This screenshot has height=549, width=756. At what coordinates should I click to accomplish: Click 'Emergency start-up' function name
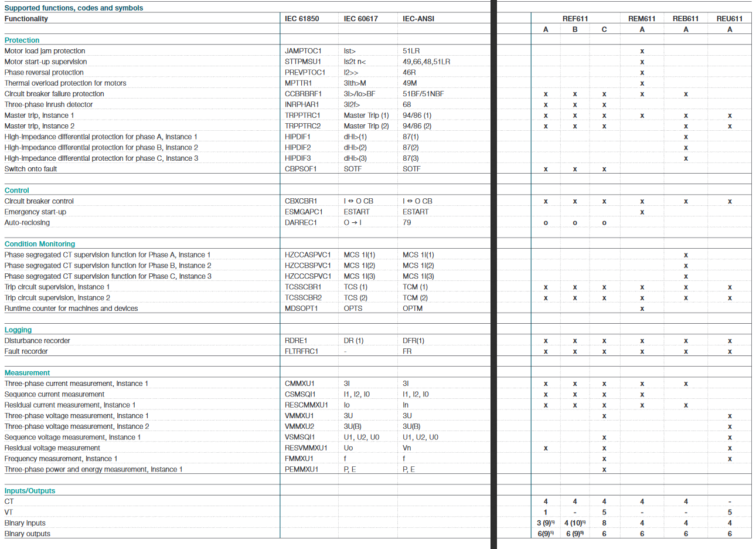(35, 212)
